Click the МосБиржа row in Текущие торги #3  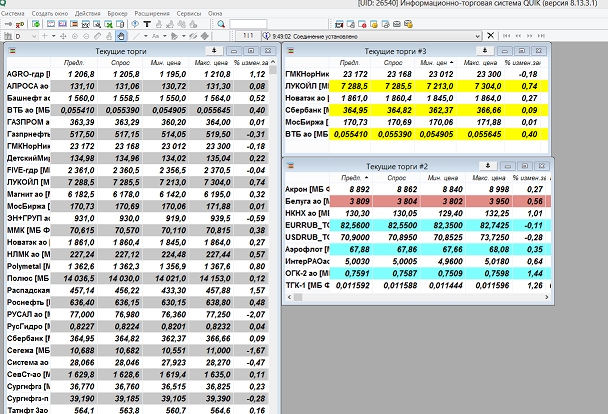click(416, 122)
